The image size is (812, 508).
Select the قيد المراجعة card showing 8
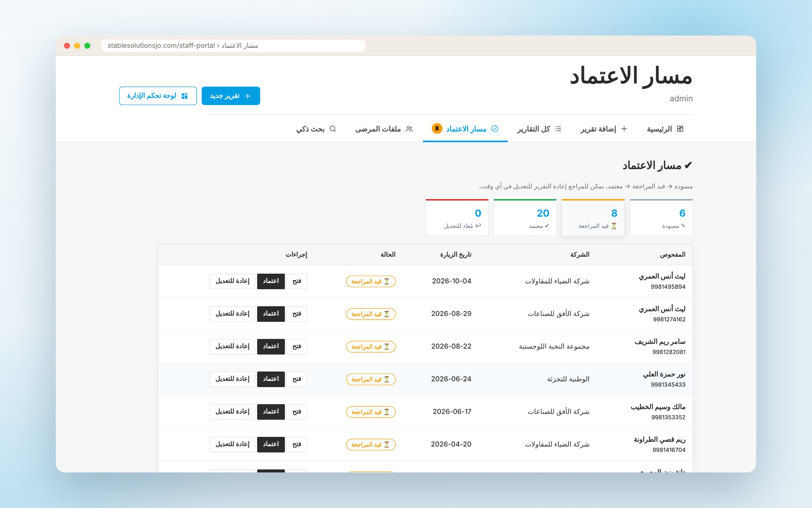tap(593, 218)
